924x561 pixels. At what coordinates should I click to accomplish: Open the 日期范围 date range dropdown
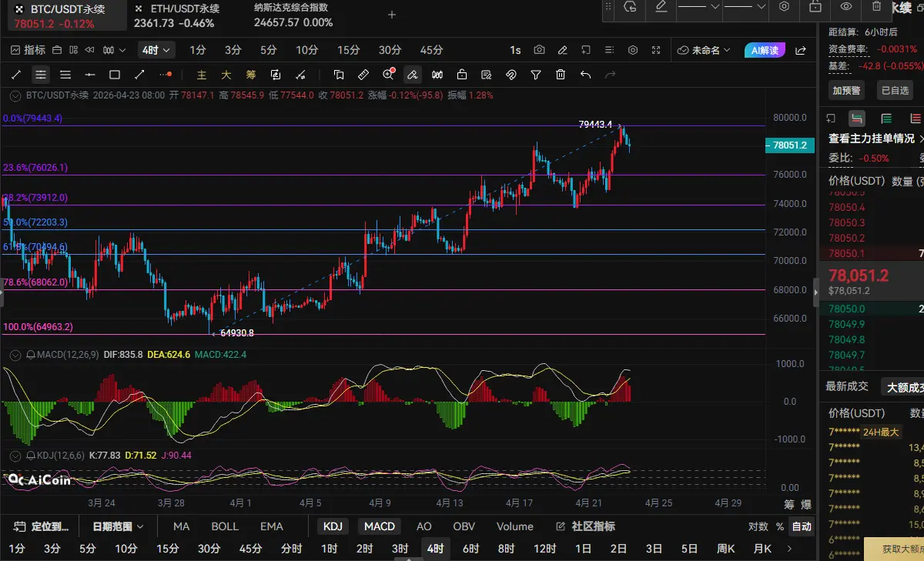(118, 526)
